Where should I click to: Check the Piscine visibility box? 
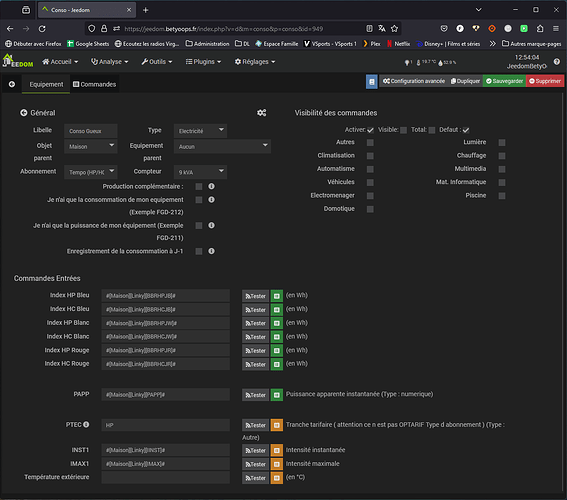pos(502,196)
